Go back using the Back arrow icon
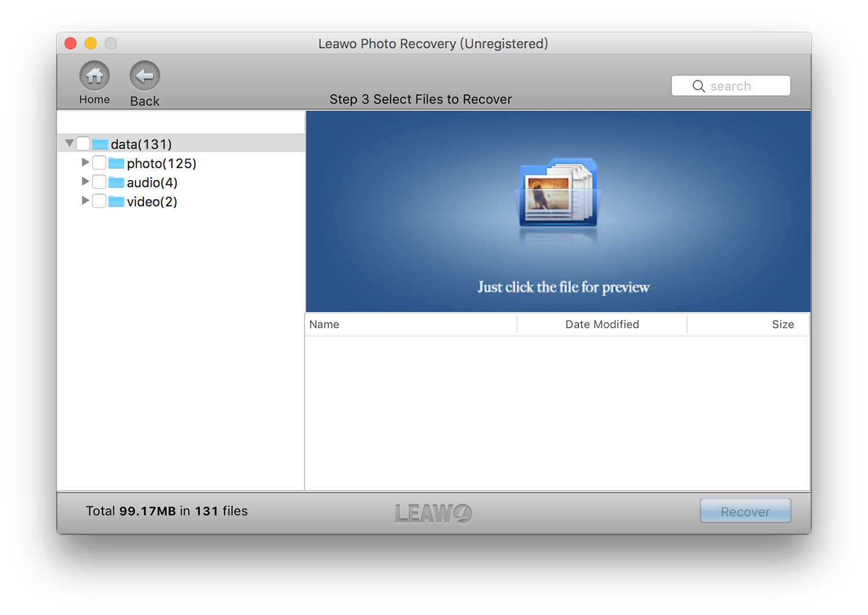 coord(145,76)
